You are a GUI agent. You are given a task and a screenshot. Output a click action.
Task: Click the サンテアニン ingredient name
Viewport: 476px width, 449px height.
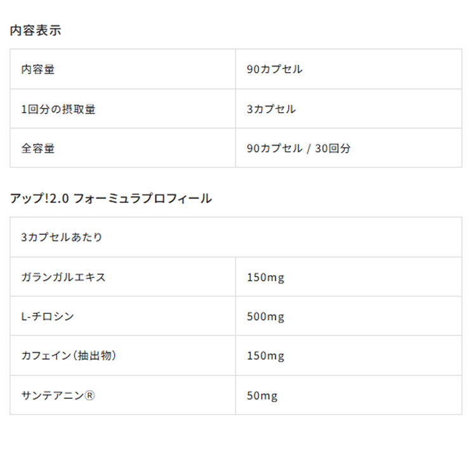[53, 396]
